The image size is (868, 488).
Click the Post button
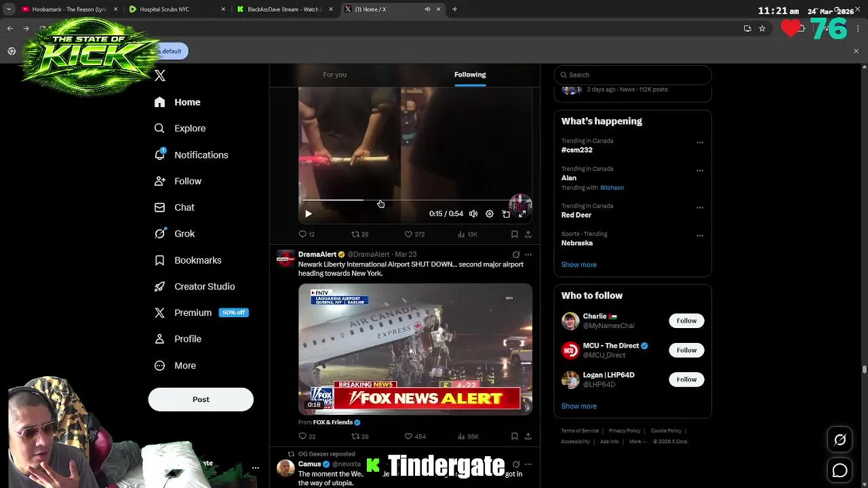[201, 399]
